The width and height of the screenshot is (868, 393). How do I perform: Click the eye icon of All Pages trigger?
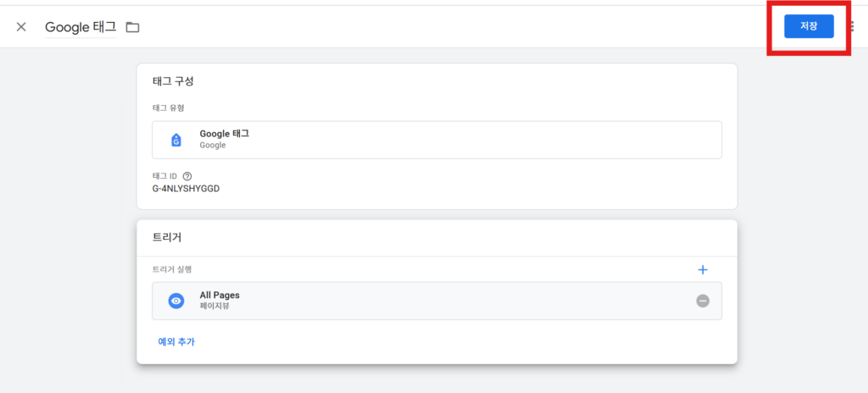pos(176,301)
